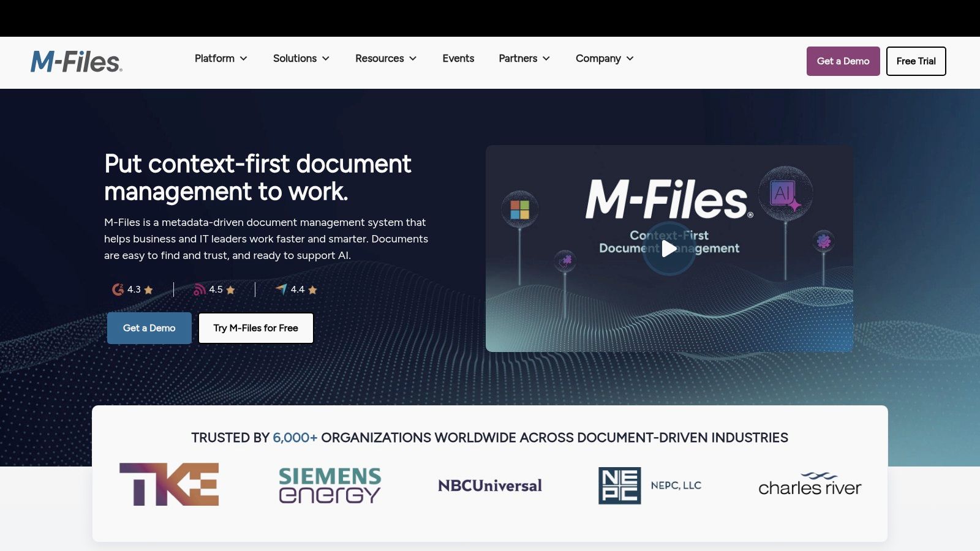Click the purple gear bubble in video

(824, 241)
